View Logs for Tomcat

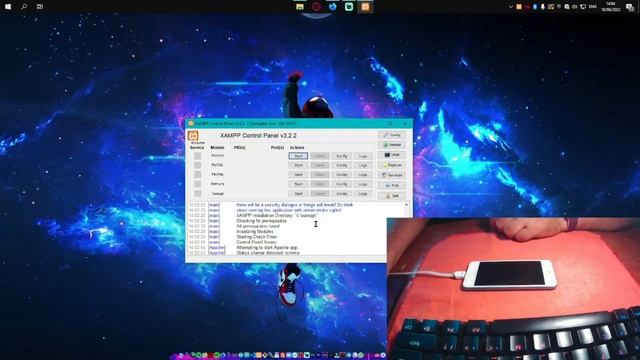pyautogui.click(x=363, y=193)
